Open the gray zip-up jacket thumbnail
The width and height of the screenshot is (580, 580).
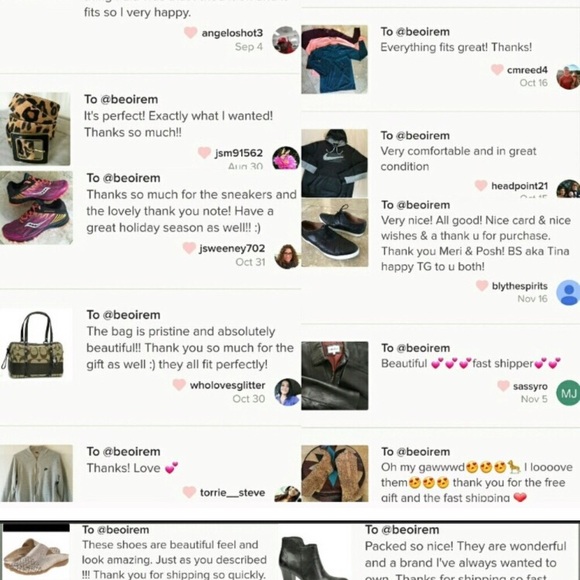(36, 473)
